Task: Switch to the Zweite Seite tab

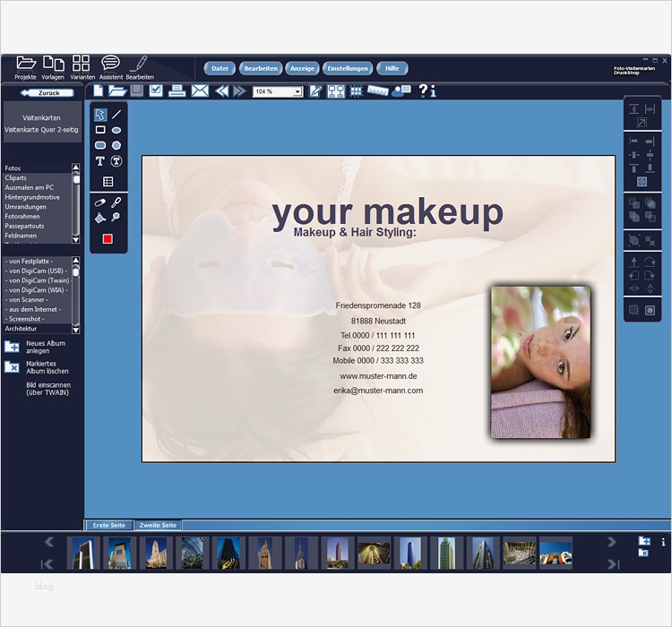Action: coord(158,525)
